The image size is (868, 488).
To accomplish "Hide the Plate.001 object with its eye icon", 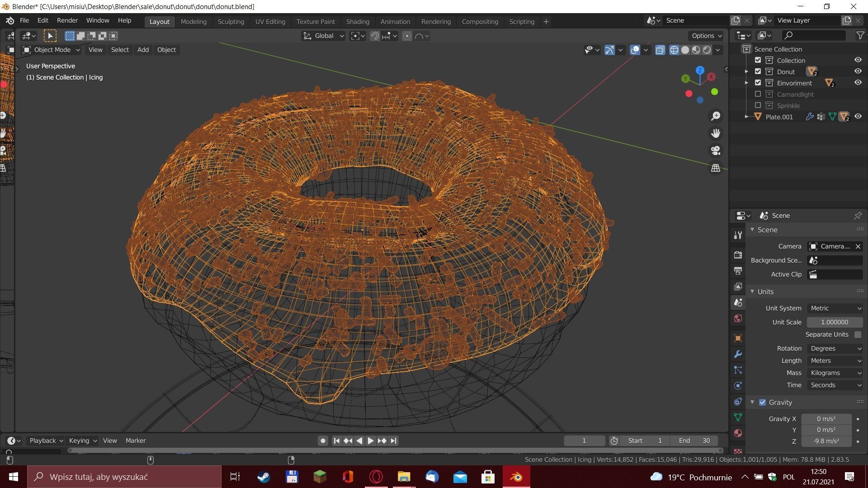I will [858, 117].
